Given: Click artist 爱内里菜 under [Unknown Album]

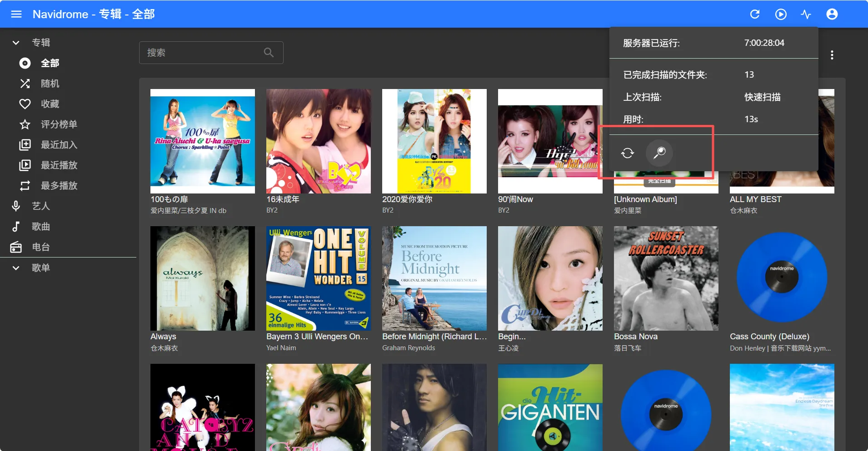Looking at the screenshot, I should pos(628,211).
